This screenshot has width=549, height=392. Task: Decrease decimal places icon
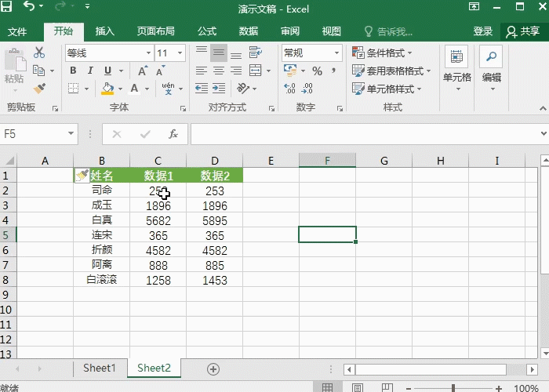[307, 88]
